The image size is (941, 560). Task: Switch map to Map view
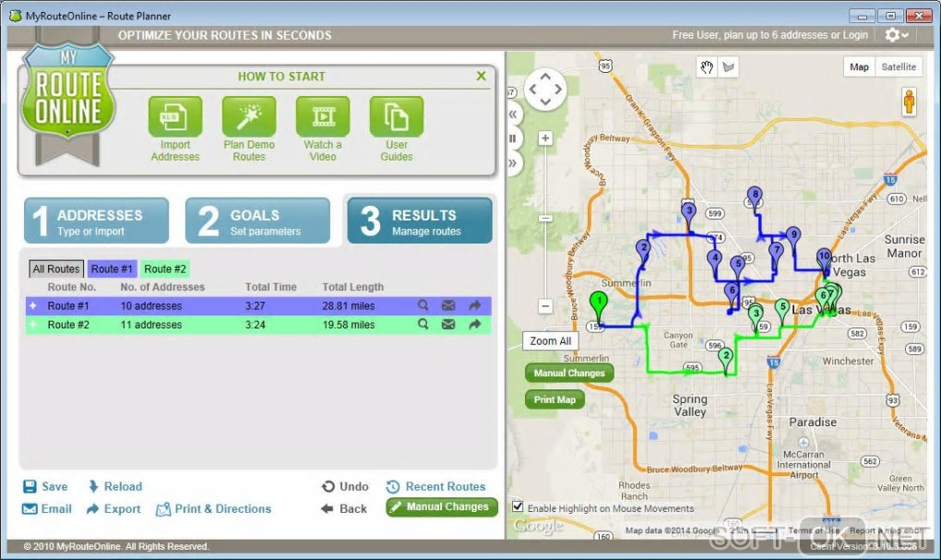click(859, 67)
